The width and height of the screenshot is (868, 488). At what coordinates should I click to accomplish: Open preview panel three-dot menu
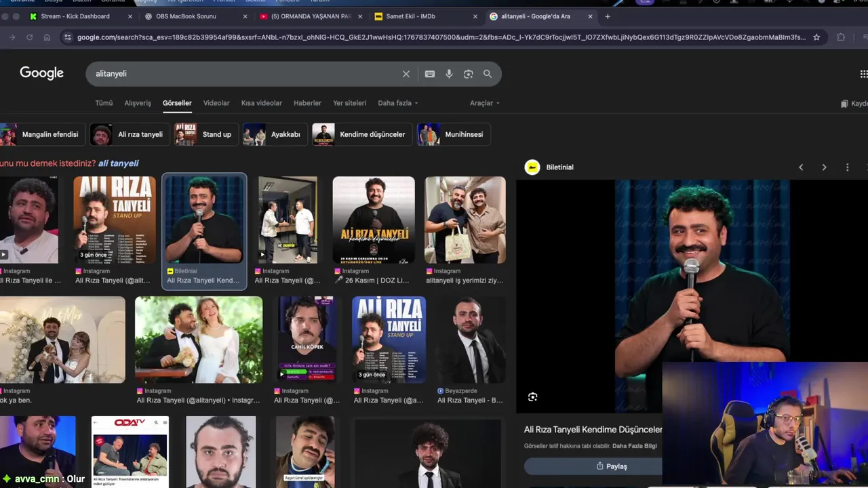tap(847, 167)
